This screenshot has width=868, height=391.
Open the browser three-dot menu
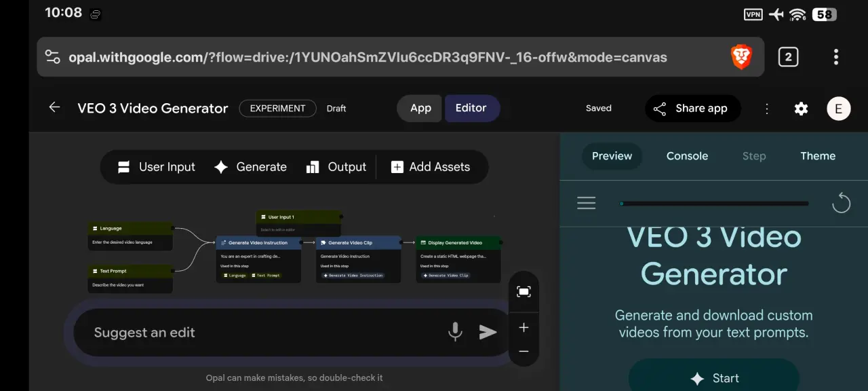point(835,57)
